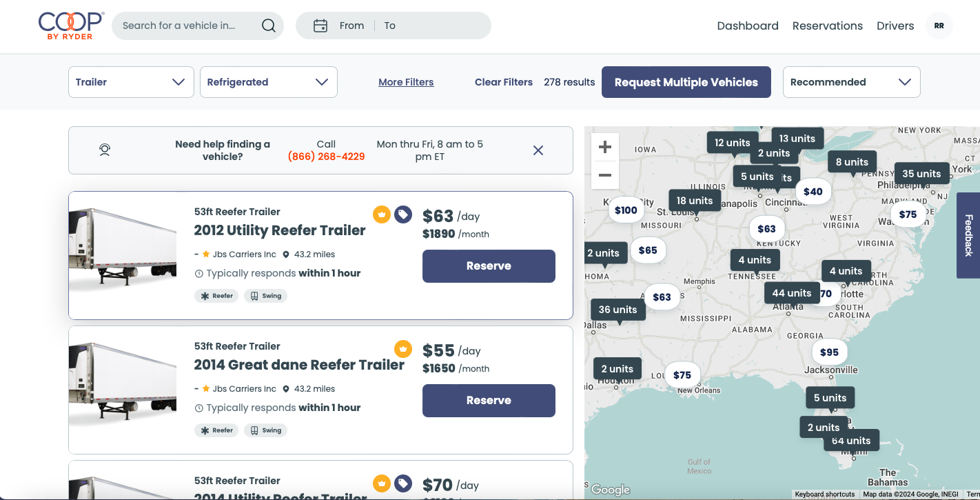The height and width of the screenshot is (500, 980).
Task: Click Clear Filters
Action: (504, 82)
